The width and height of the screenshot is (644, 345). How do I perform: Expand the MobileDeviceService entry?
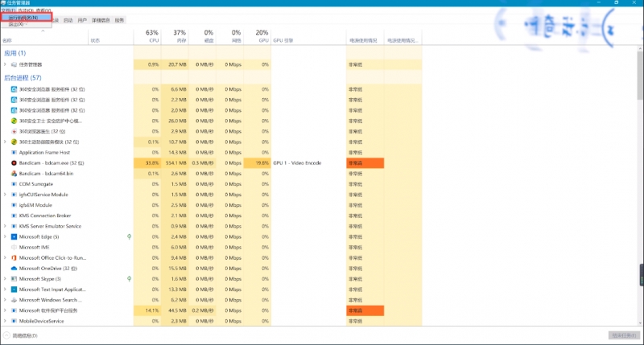[5, 321]
